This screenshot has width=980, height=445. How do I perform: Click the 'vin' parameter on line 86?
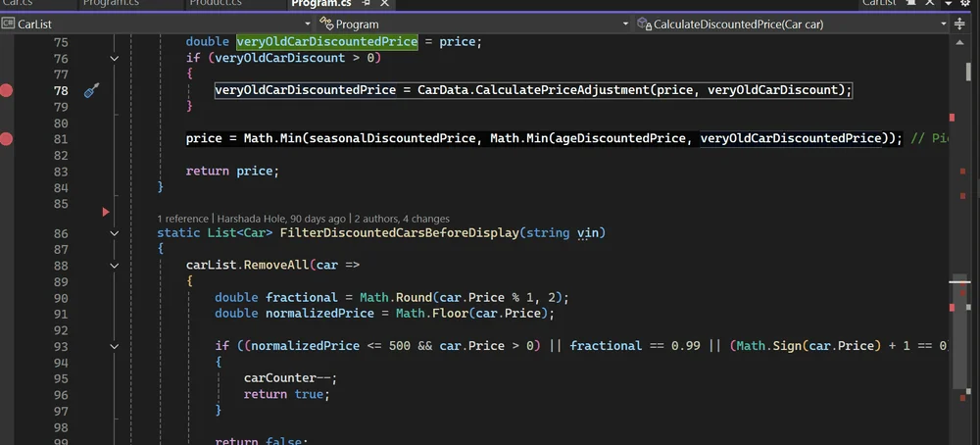click(587, 233)
